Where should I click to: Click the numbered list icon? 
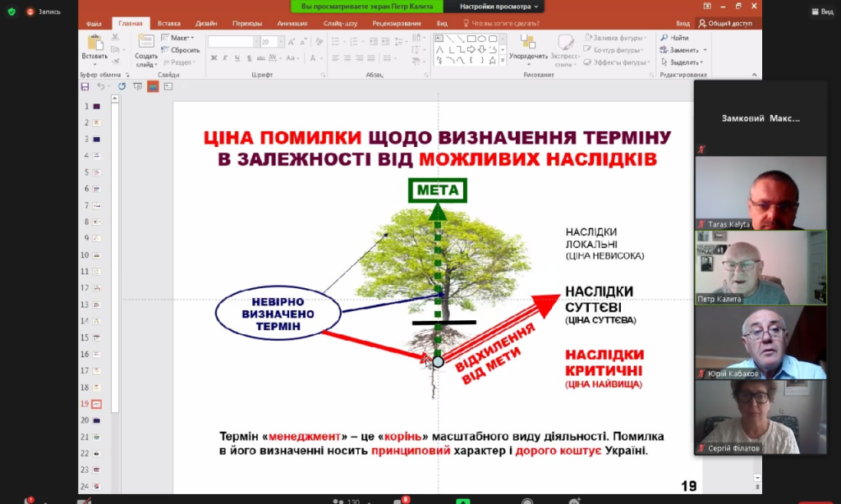pyautogui.click(x=355, y=42)
